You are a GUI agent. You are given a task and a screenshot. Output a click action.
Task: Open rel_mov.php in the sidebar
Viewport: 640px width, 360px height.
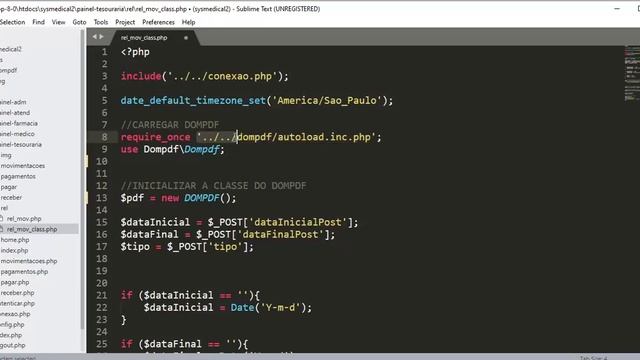pos(24,219)
